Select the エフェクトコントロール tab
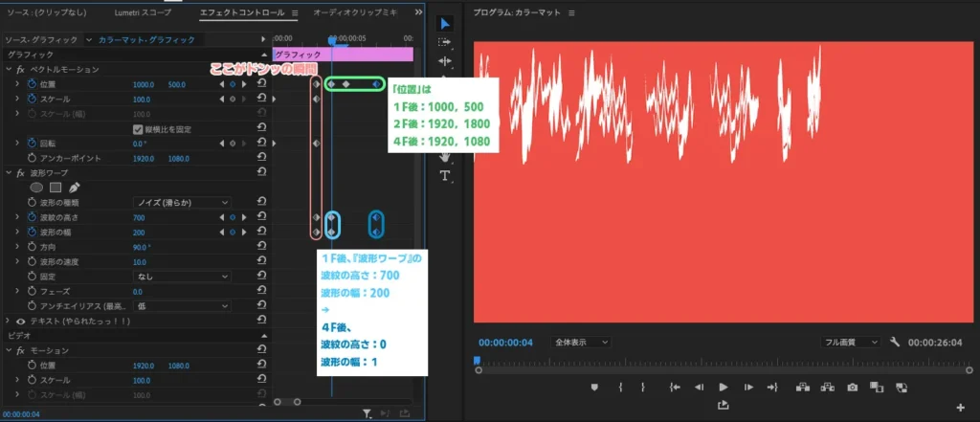 pos(242,12)
